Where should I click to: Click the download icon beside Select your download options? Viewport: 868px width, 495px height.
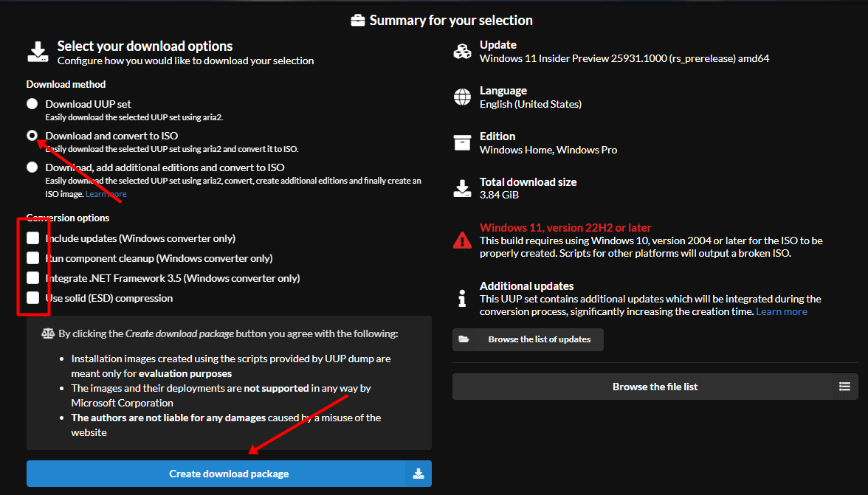pyautogui.click(x=37, y=52)
